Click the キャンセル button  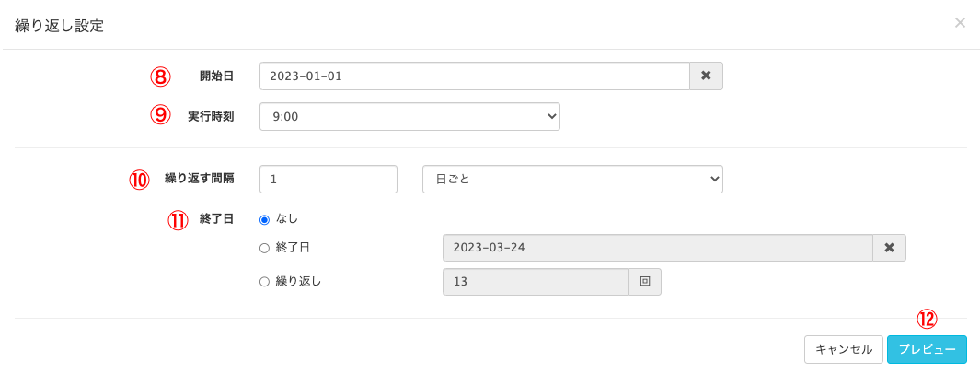pos(843,349)
